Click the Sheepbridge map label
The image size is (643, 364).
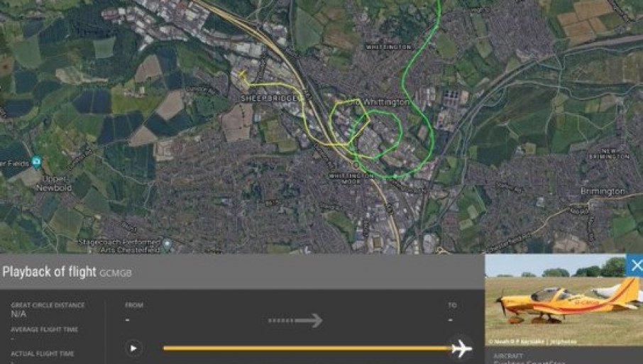click(x=271, y=99)
